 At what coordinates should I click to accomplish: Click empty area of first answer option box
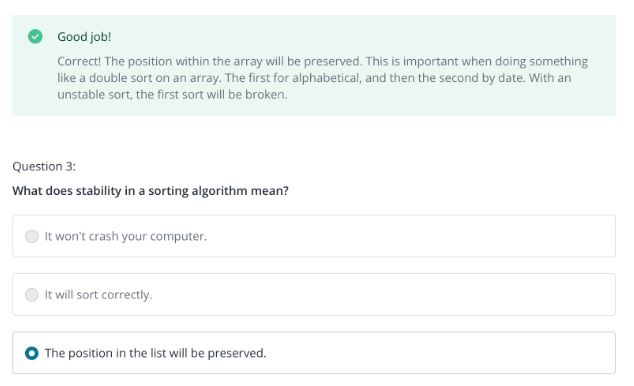(x=404, y=236)
